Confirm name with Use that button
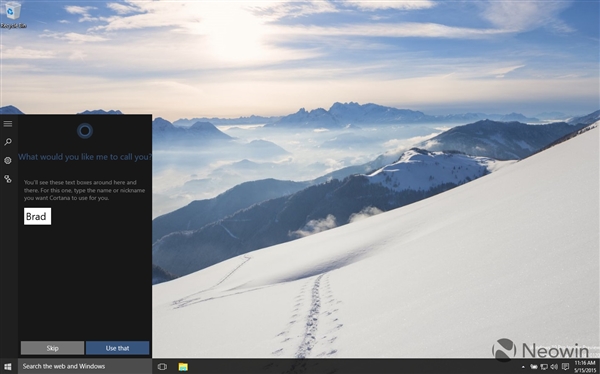Viewport: 600px width, 374px height. tap(117, 348)
